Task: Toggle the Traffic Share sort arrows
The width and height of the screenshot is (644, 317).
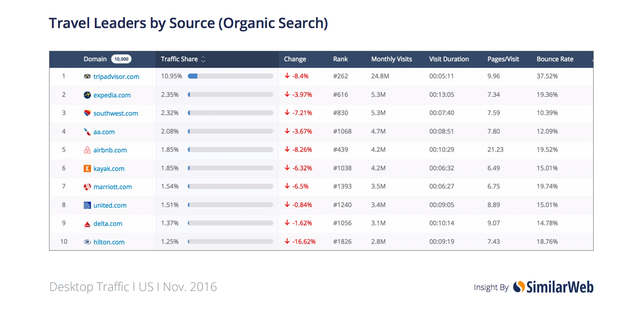Action: tap(203, 59)
